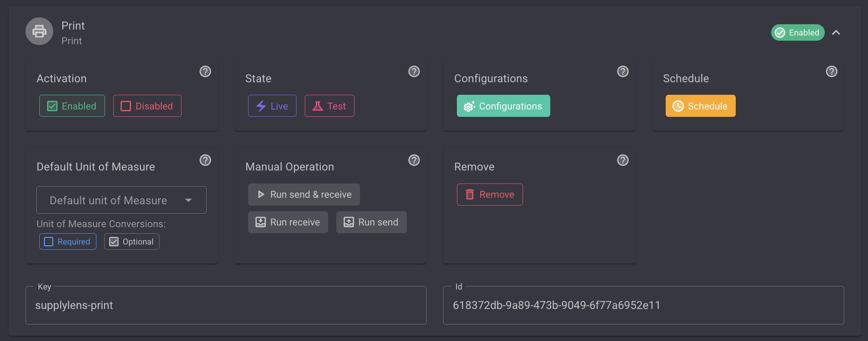This screenshot has height=341, width=868.
Task: Click the Run send button
Action: tap(371, 222)
